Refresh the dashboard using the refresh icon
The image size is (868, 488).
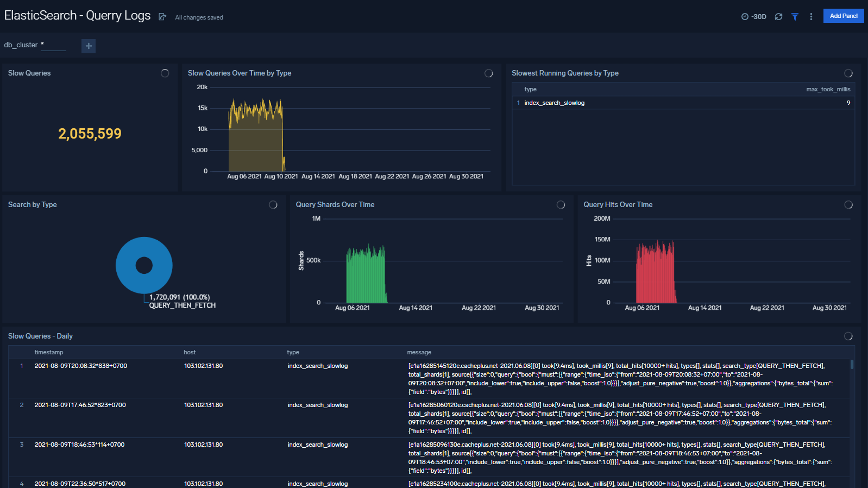[x=778, y=17]
